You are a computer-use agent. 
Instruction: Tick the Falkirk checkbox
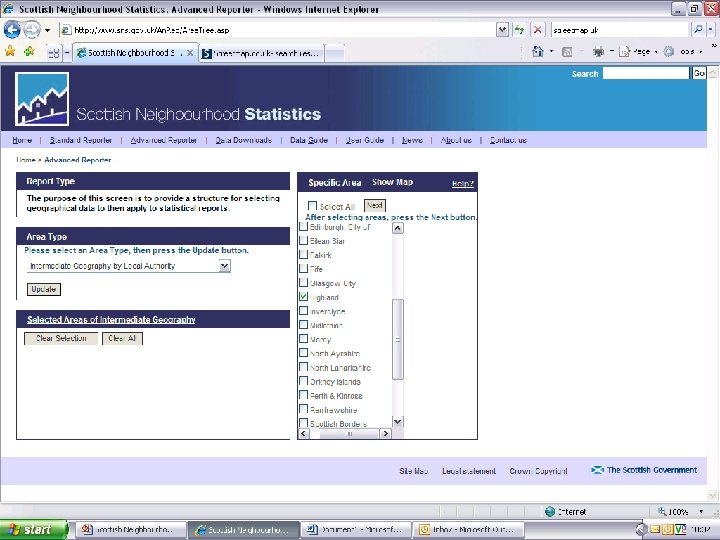(304, 254)
